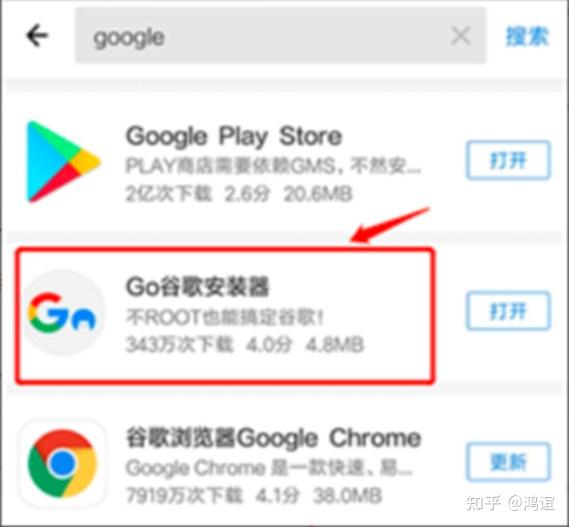Click the 不ROOT也能搞定谷歌 description text

click(x=224, y=317)
